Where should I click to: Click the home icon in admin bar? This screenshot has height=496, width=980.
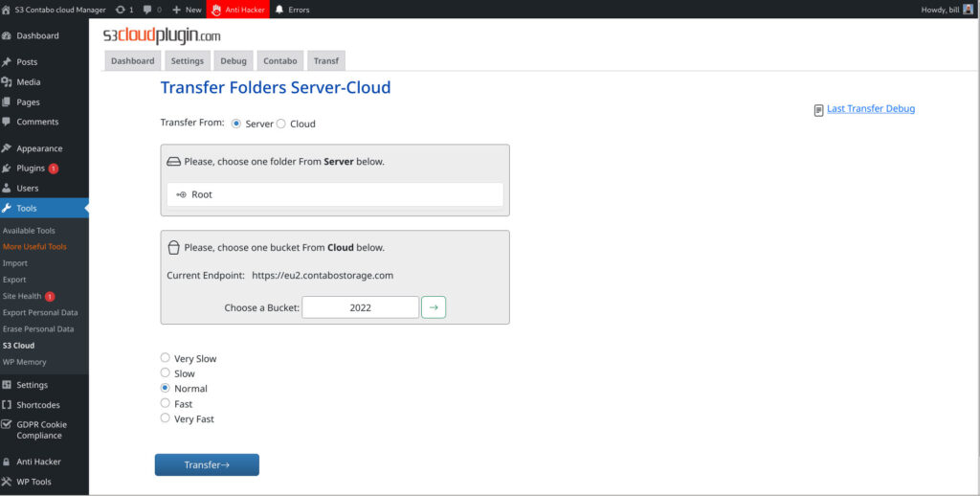(7, 10)
